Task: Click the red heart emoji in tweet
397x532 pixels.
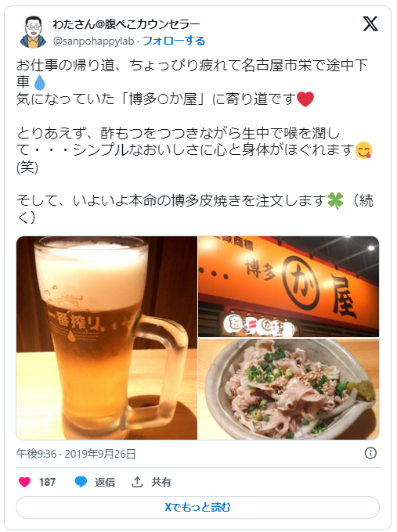Action: tap(305, 99)
